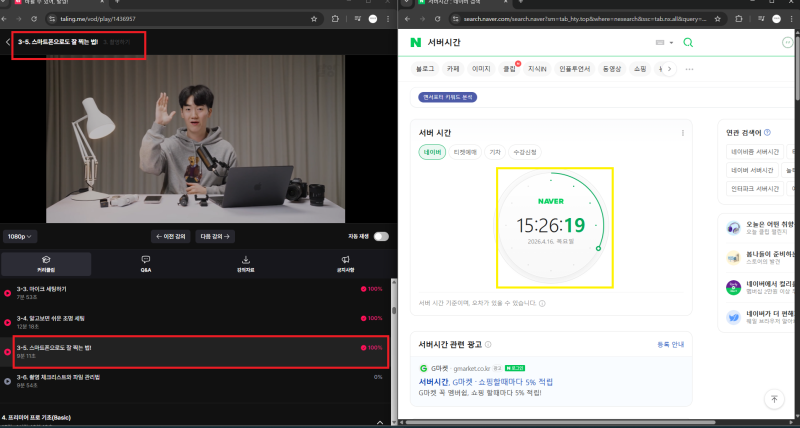The height and width of the screenshot is (428, 800).
Task: Switch to the 클립 search tab
Action: (509, 68)
